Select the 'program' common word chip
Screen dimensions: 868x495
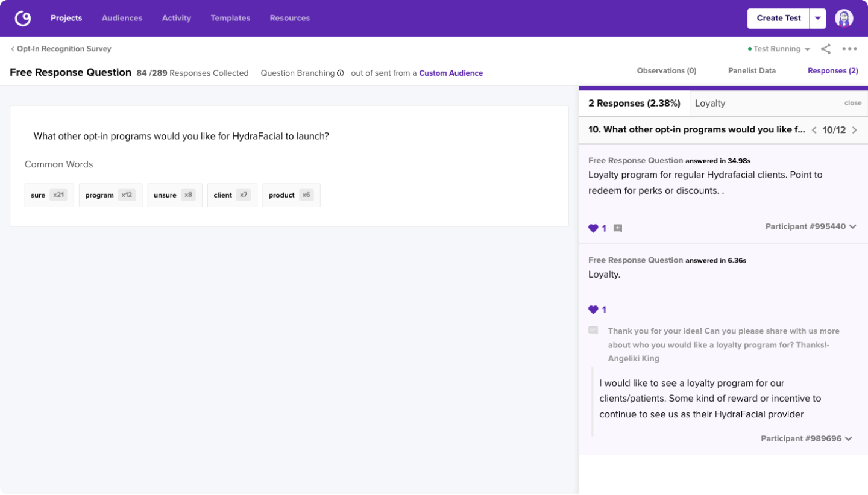coord(110,195)
